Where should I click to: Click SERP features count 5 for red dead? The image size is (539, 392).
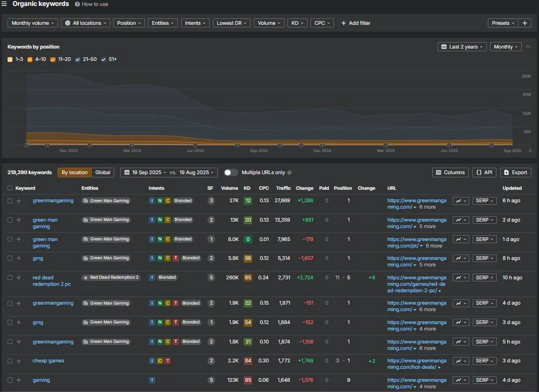211,278
